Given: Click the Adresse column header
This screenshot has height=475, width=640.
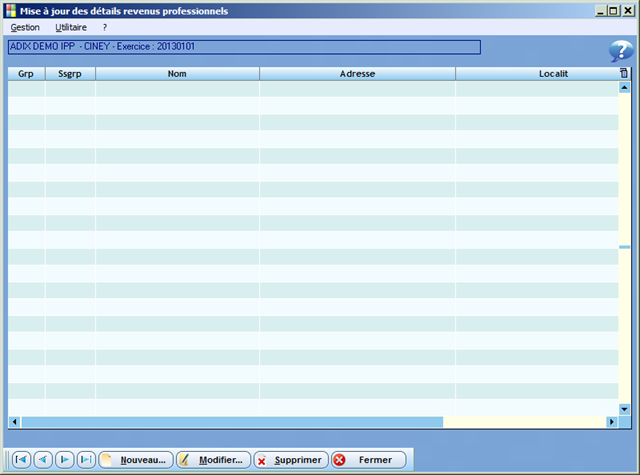Looking at the screenshot, I should [x=357, y=74].
